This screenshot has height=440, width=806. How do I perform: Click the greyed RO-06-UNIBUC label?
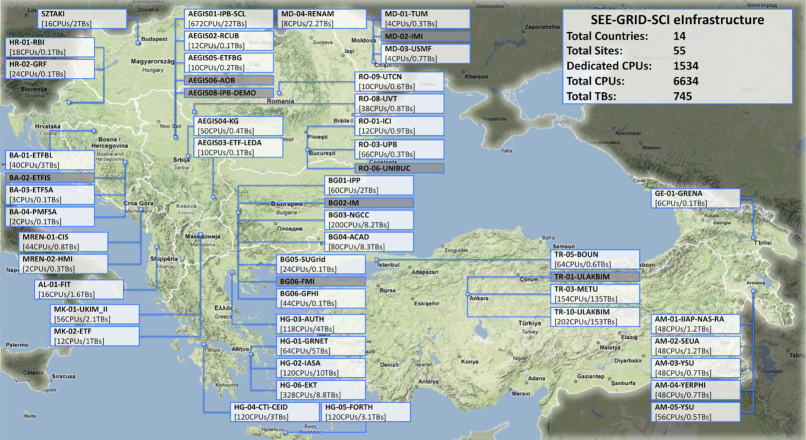(399, 168)
